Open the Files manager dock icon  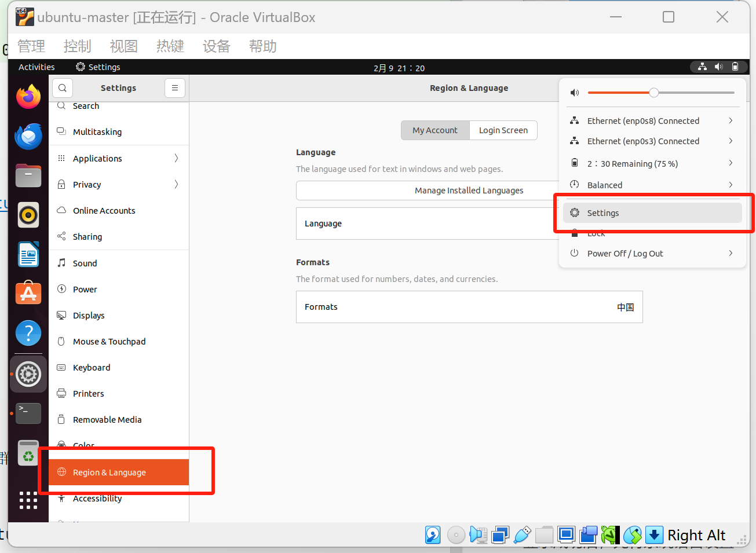tap(28, 175)
